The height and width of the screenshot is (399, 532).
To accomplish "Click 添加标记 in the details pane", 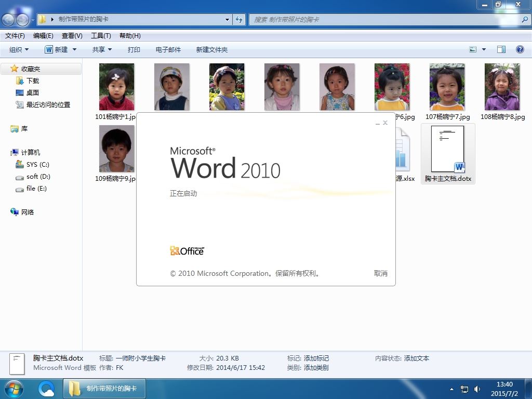I will pyautogui.click(x=316, y=358).
